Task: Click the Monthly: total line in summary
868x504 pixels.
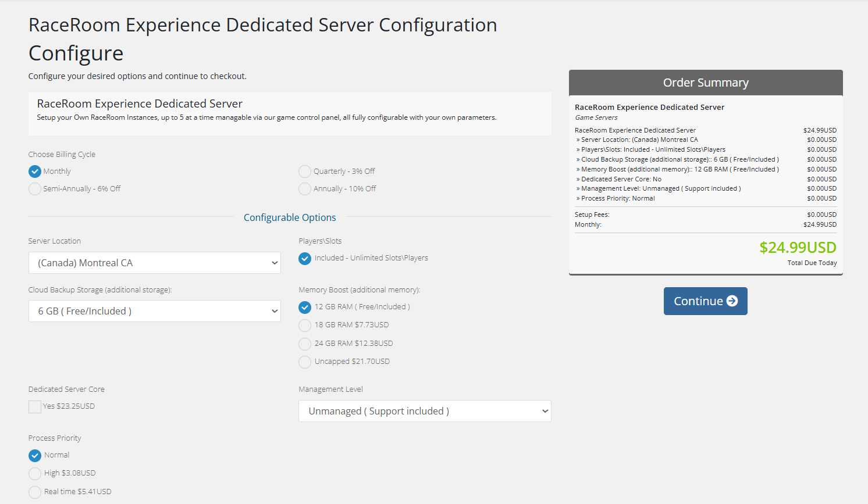Action: [x=706, y=224]
